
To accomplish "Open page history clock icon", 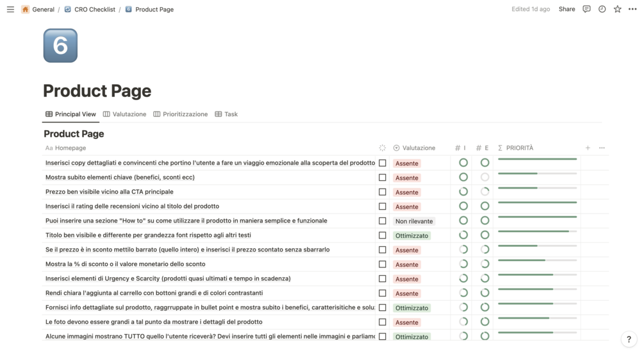I will (x=602, y=10).
